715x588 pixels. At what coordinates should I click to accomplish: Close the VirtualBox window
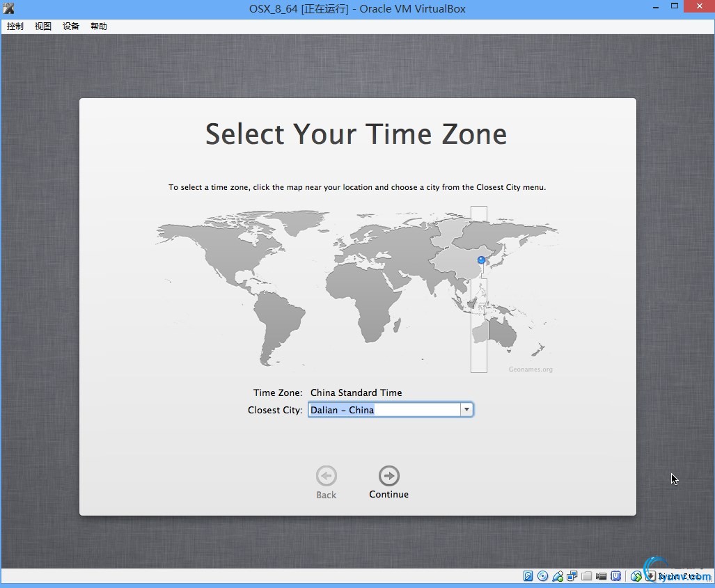tap(700, 6)
